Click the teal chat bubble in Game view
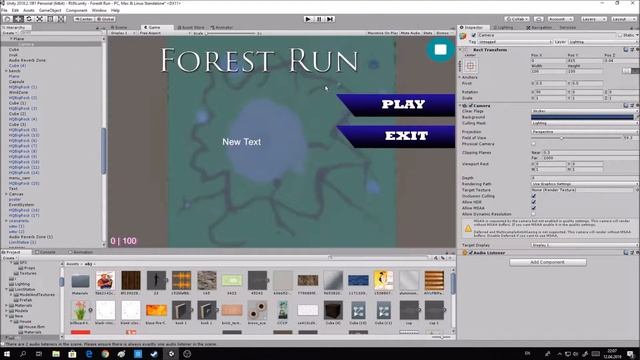The width and height of the screenshot is (640, 360). (x=440, y=49)
